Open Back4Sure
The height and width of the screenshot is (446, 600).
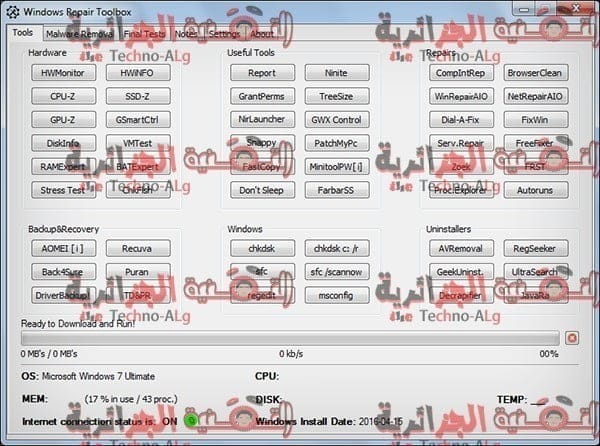pos(64,272)
